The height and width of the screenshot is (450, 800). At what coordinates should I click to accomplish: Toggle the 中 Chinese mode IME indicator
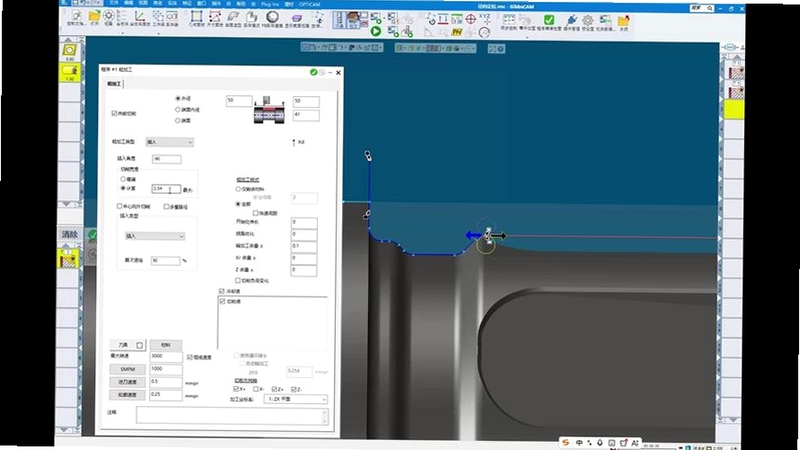[579, 443]
